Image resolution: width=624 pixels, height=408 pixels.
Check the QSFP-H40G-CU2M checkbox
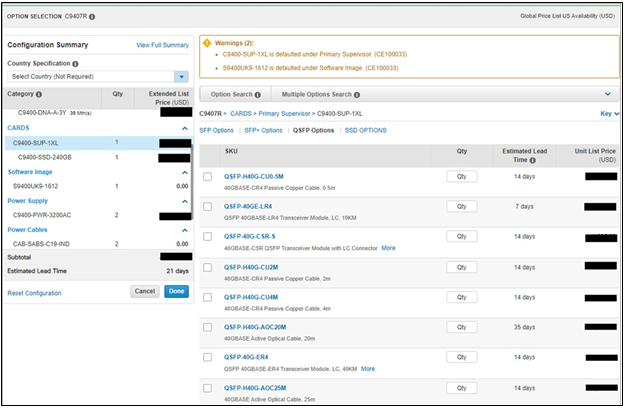[x=207, y=267]
